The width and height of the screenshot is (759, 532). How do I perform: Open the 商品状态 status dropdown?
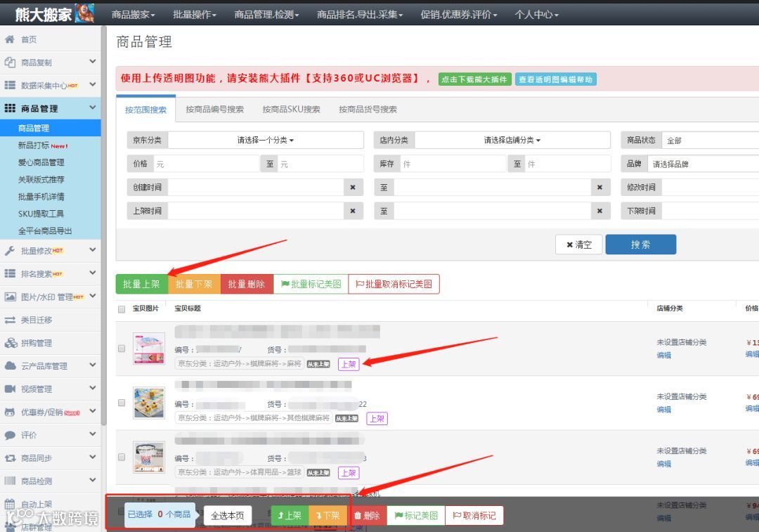[x=710, y=141]
